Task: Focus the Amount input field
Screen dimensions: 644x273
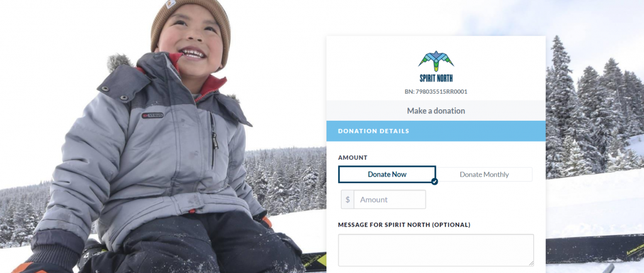Action: [x=389, y=199]
